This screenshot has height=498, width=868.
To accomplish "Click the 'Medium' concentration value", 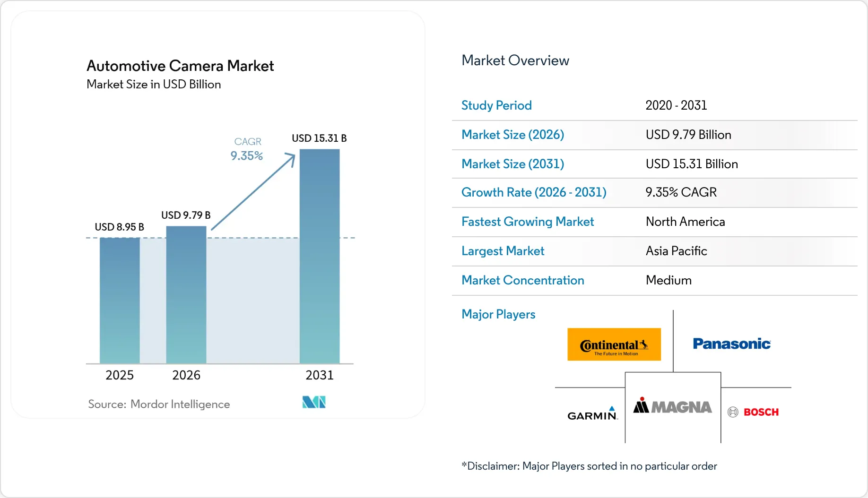I will 668,280.
